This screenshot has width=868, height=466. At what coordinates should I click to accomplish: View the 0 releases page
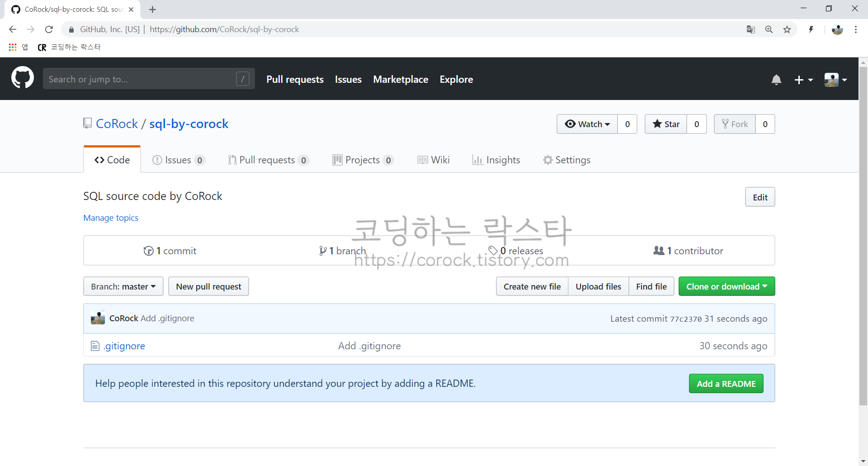516,251
